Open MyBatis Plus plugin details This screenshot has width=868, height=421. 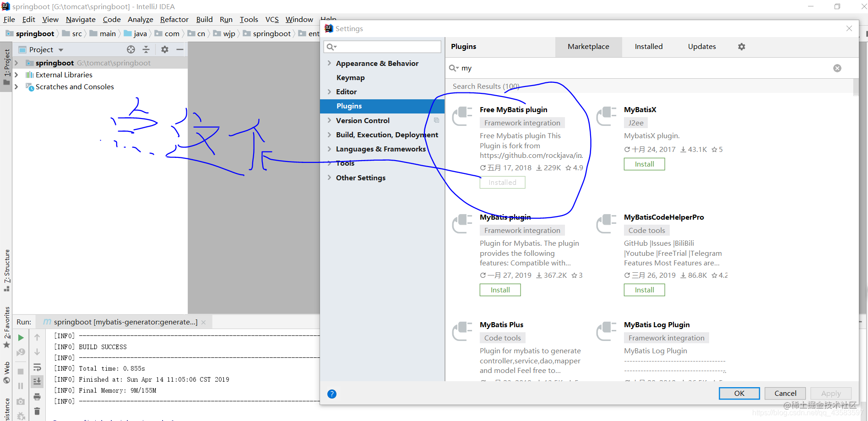pyautogui.click(x=501, y=325)
